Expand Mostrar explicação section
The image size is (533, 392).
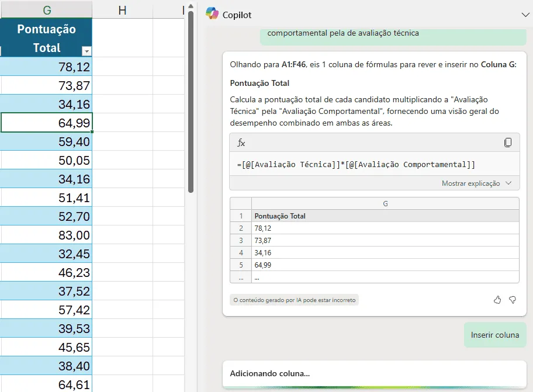pos(476,183)
